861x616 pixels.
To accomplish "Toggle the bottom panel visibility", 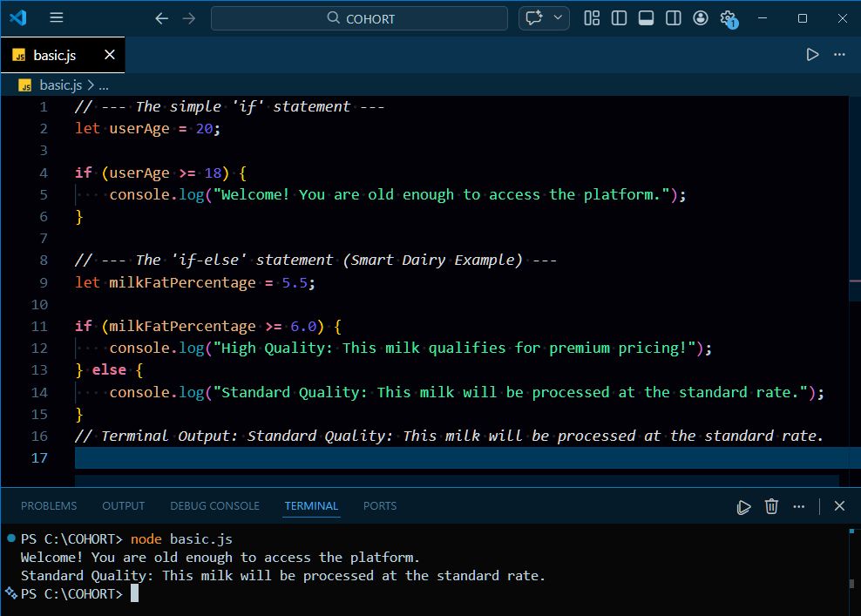I will (x=647, y=18).
